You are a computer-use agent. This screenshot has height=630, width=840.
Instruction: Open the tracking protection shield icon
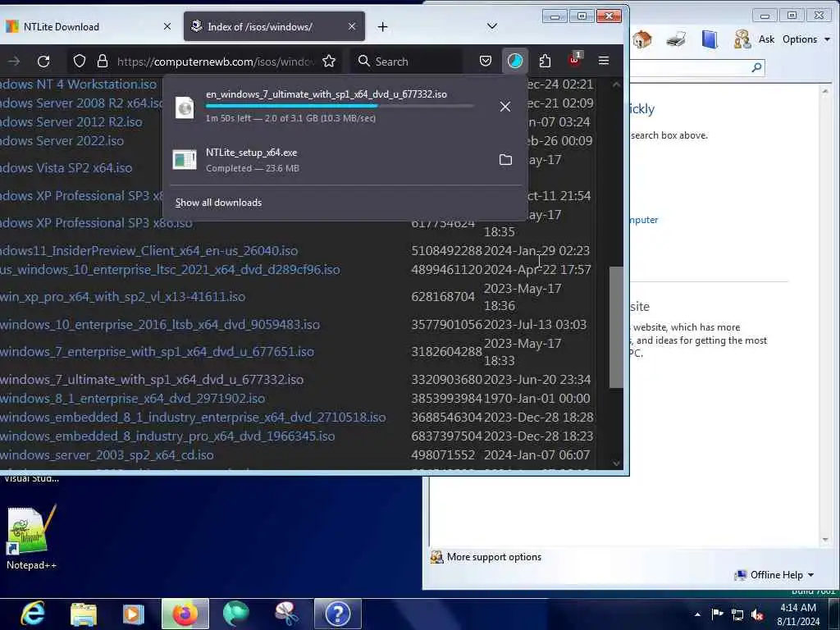(x=80, y=62)
